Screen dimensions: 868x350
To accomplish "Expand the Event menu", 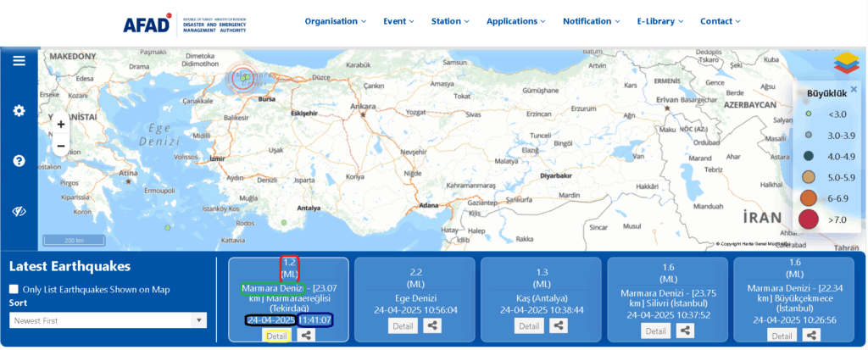I will coord(398,21).
